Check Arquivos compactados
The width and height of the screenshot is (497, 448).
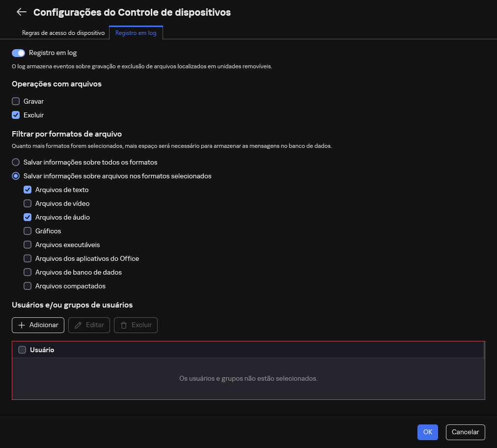pyautogui.click(x=28, y=286)
